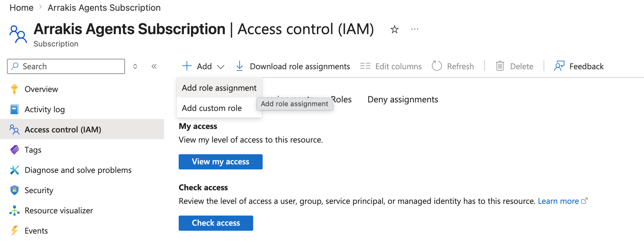Click the up-down sort arrows beside search
This screenshot has height=244, width=644.
coord(135,66)
